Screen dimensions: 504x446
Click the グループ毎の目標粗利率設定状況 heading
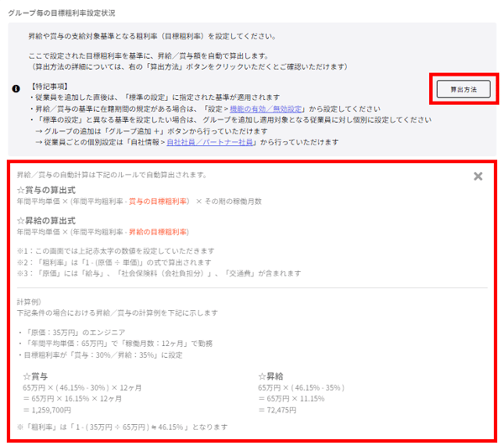[x=61, y=13]
